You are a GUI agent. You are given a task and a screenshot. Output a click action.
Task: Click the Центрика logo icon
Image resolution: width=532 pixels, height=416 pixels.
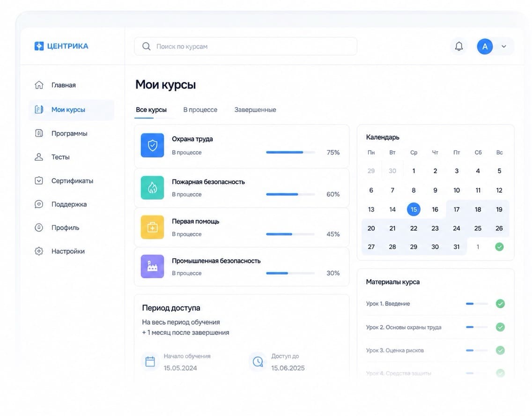coord(39,46)
